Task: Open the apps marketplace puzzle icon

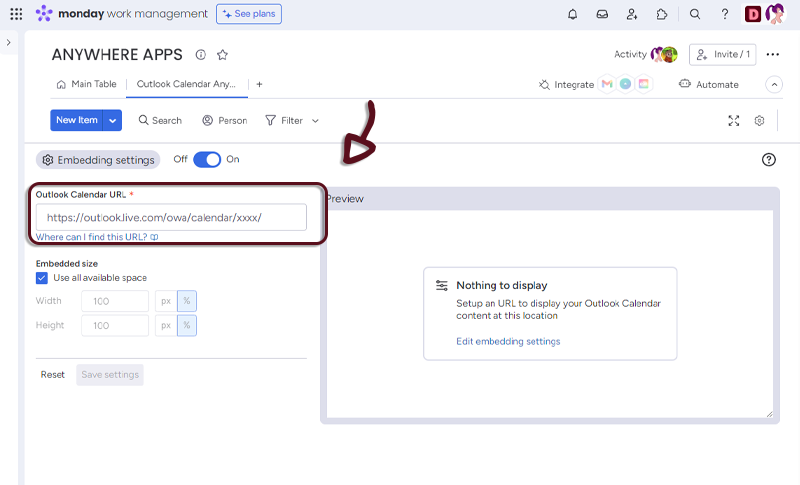Action: [x=662, y=14]
